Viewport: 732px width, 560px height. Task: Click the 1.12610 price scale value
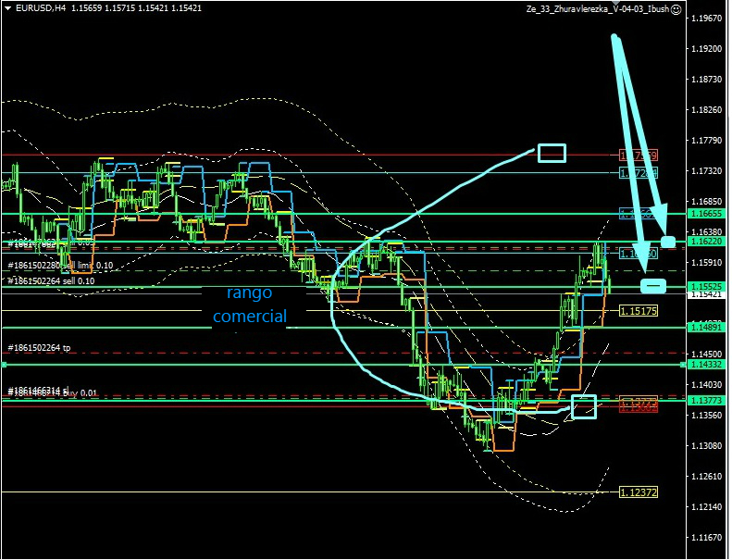point(706,476)
